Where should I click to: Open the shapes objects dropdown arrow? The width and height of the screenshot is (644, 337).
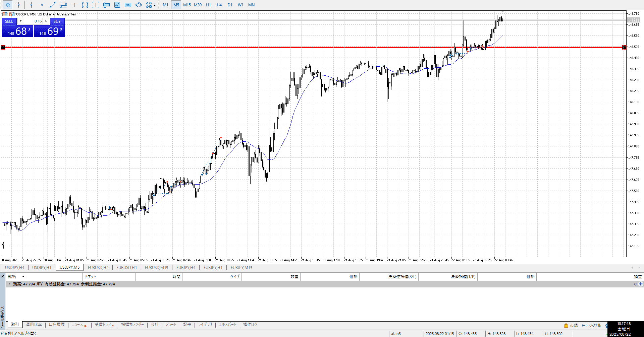155,5
